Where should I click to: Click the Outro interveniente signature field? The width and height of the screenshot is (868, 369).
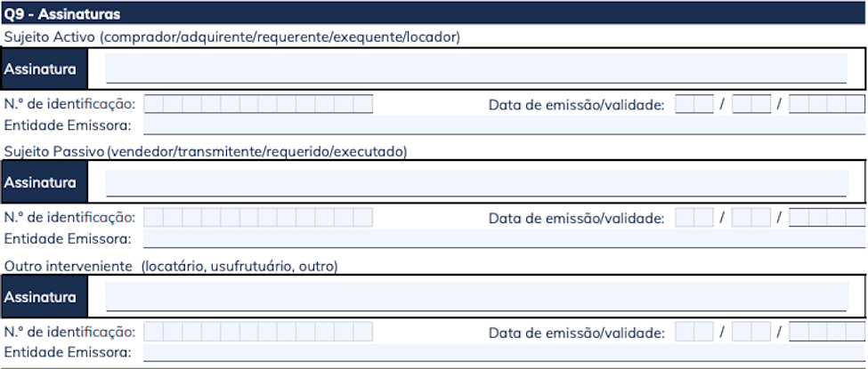476,297
